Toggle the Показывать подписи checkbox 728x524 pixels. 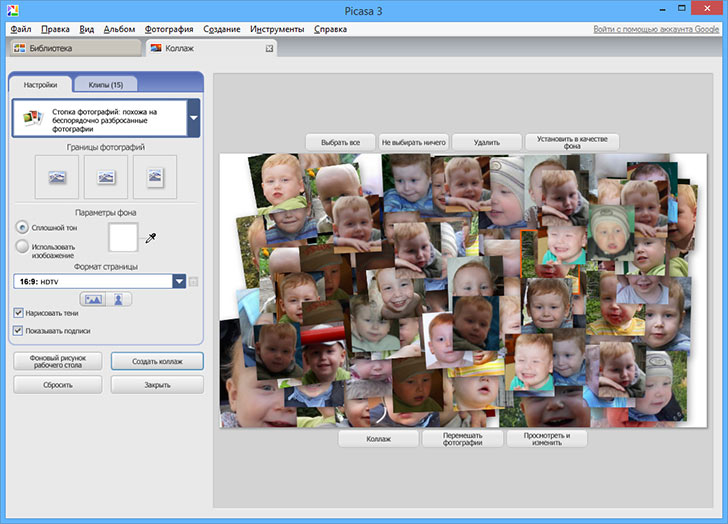pos(18,330)
